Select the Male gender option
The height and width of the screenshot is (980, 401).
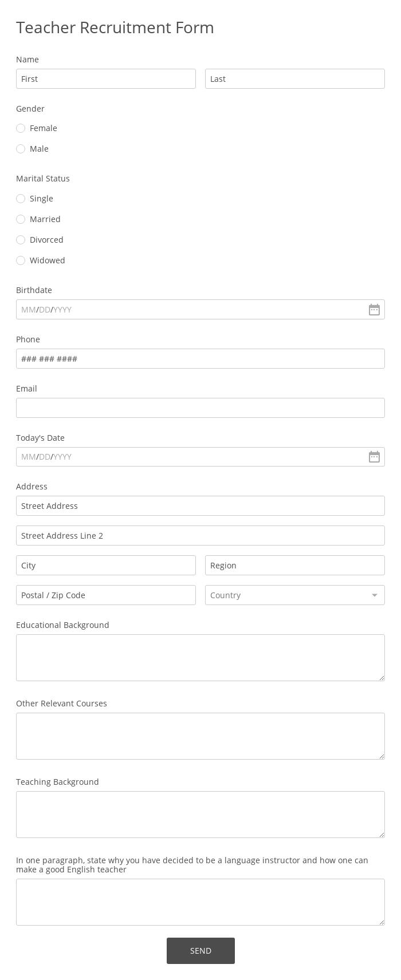click(x=21, y=149)
